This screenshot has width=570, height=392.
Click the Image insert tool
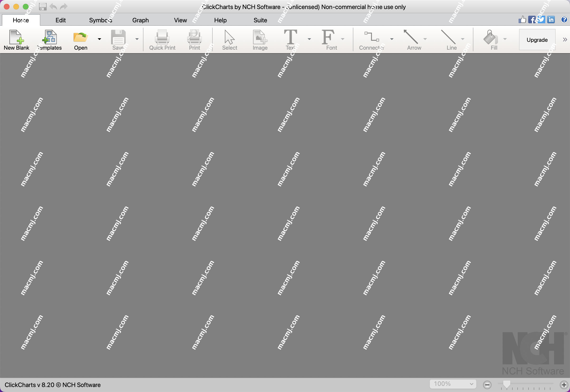click(260, 40)
